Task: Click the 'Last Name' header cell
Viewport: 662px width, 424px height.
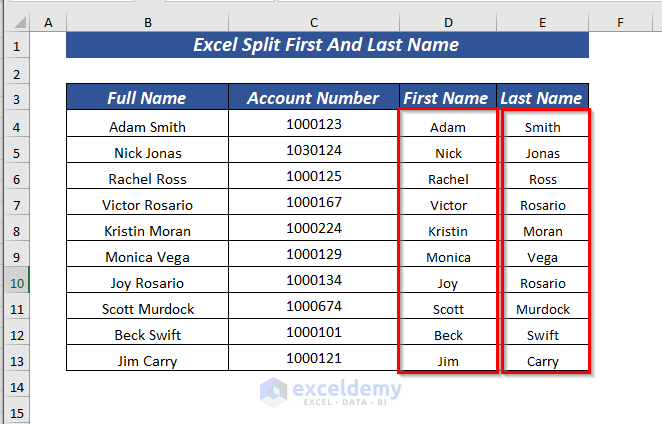Action: pos(541,98)
